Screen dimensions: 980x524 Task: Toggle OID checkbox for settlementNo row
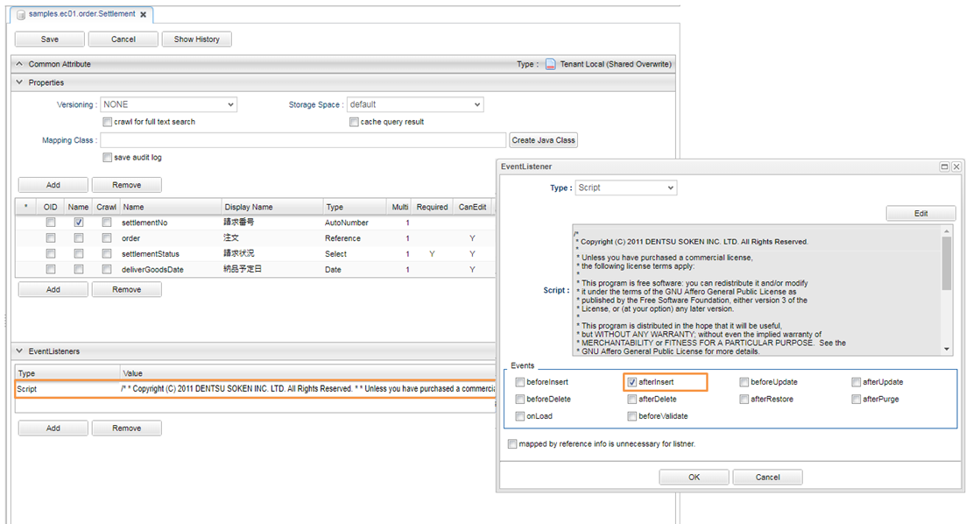click(x=51, y=222)
